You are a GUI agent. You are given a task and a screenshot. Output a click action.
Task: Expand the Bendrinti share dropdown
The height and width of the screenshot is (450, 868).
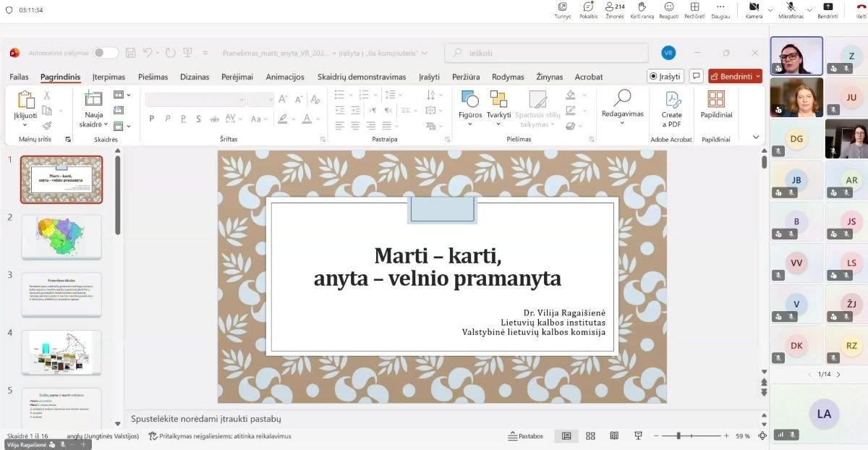[x=757, y=76]
